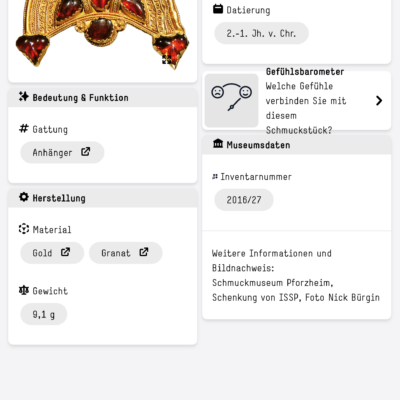400x400 pixels.
Task: Click the scales icon next to Gewicht
Action: click(24, 290)
